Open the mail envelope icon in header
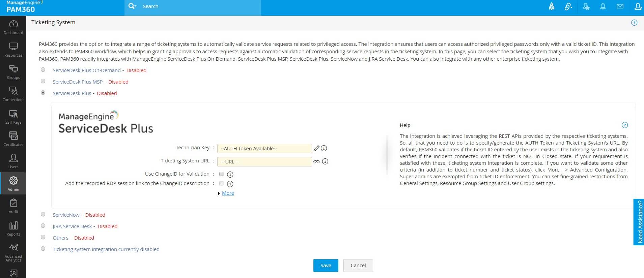The width and height of the screenshot is (644, 278). [620, 6]
